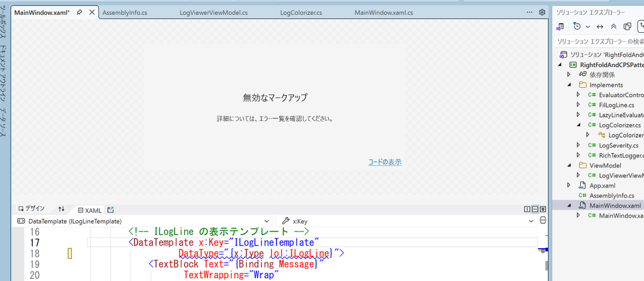Select the Implements folder icon

583,85
